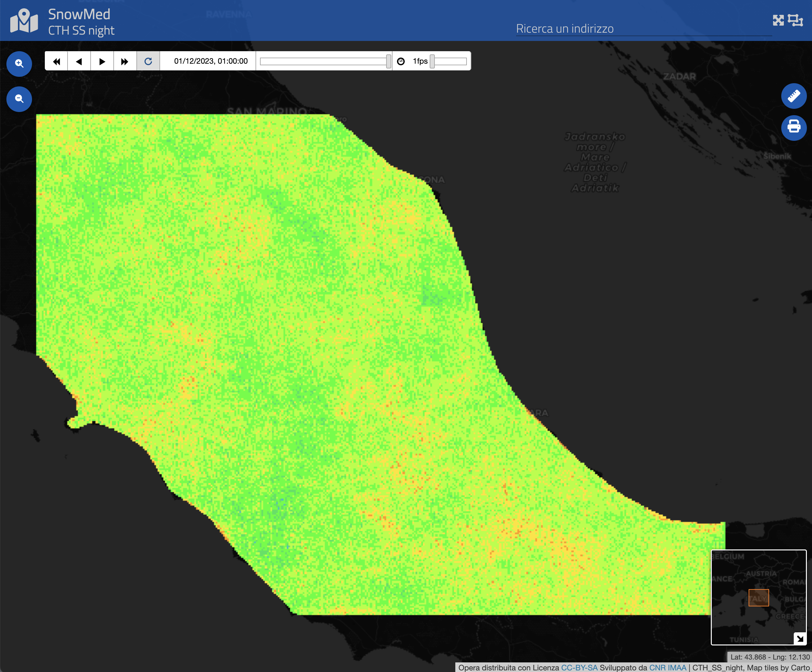Open the ruler measure tool

tap(793, 96)
